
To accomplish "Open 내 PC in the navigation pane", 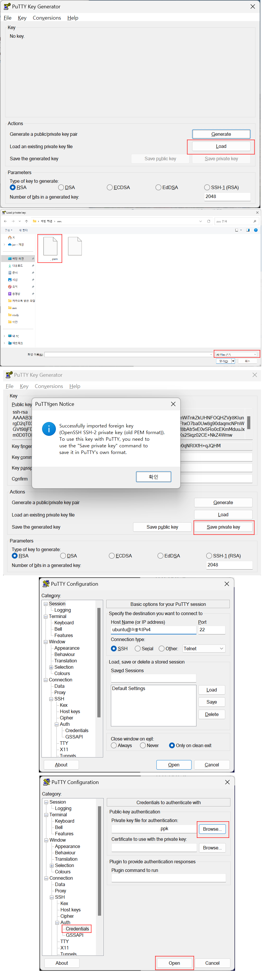I will (x=13, y=336).
